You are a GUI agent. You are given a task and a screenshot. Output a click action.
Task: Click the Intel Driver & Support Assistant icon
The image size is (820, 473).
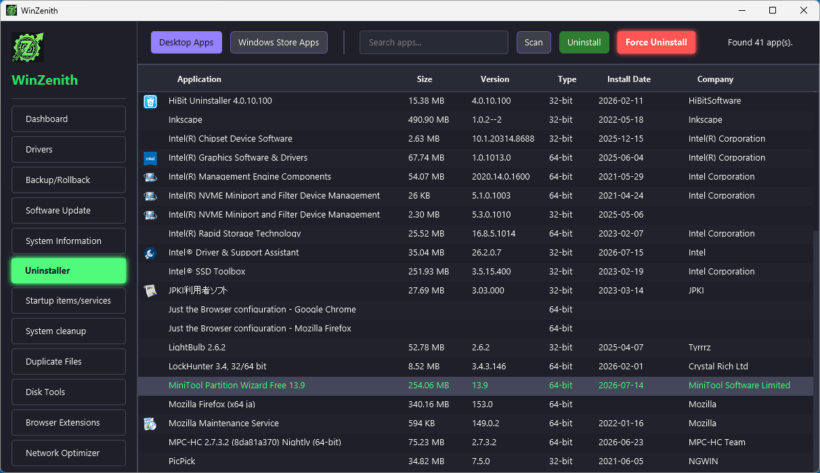(150, 253)
